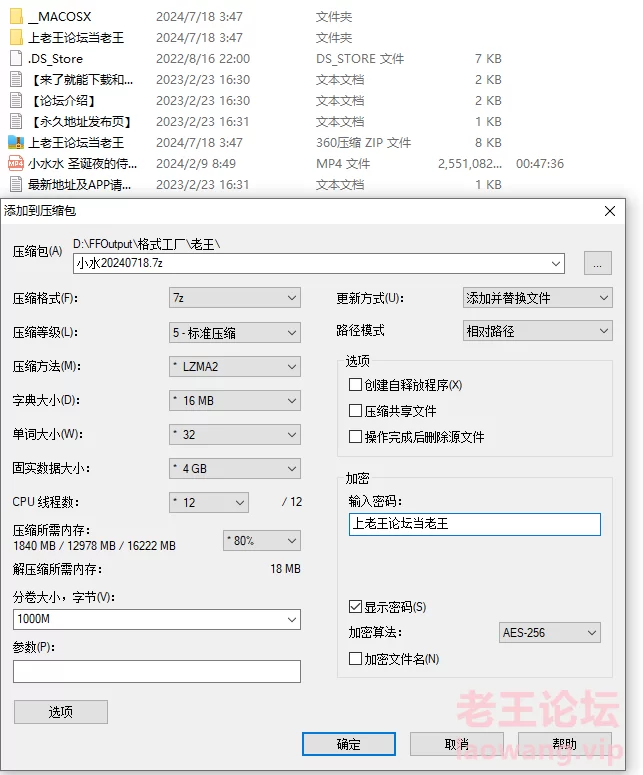Click the duration 00:47:36

pos(540,164)
